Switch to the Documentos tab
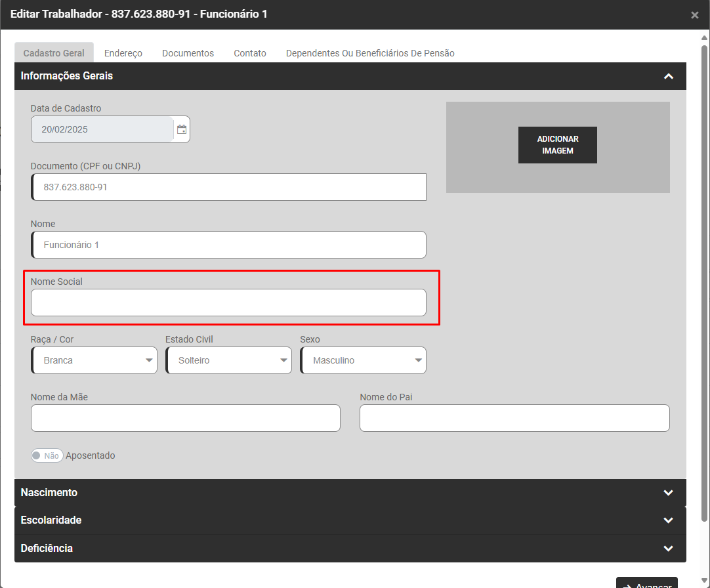Screen dimensions: 710x588 (x=188, y=53)
